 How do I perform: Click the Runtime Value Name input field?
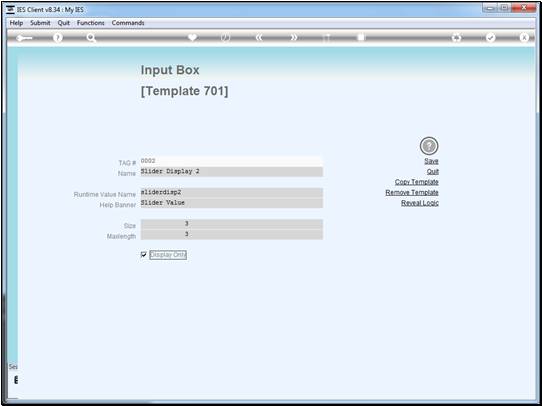tap(232, 193)
